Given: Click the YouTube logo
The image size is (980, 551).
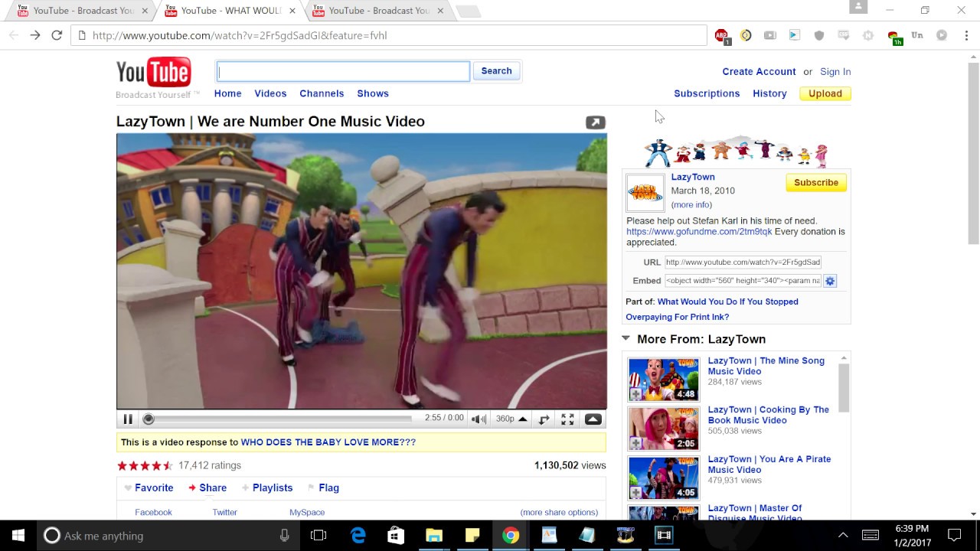Looking at the screenshot, I should tap(153, 73).
